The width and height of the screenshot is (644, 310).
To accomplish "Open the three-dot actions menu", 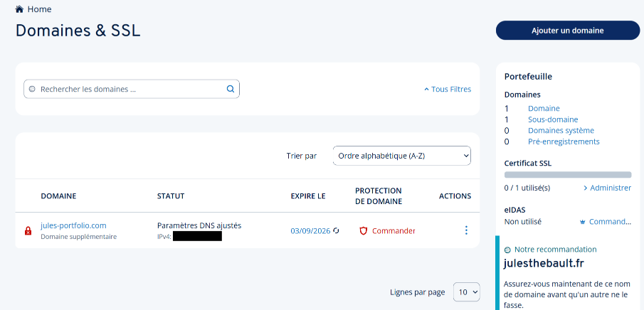I will tap(466, 230).
